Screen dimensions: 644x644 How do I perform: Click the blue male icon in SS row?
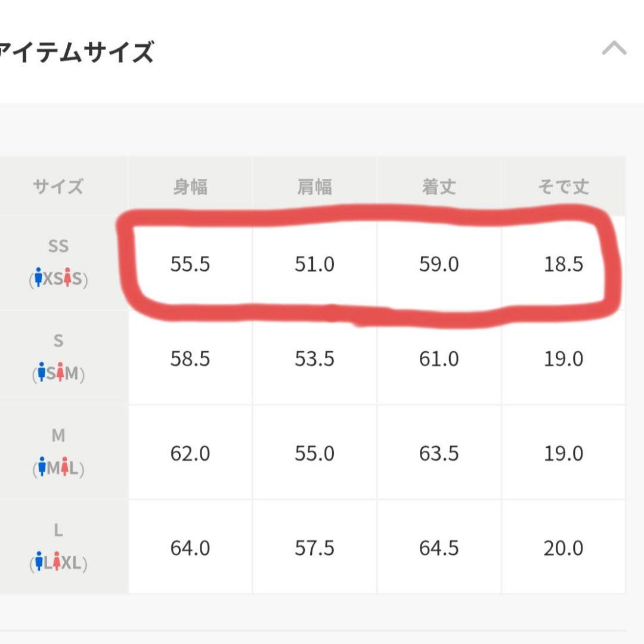pos(38,277)
